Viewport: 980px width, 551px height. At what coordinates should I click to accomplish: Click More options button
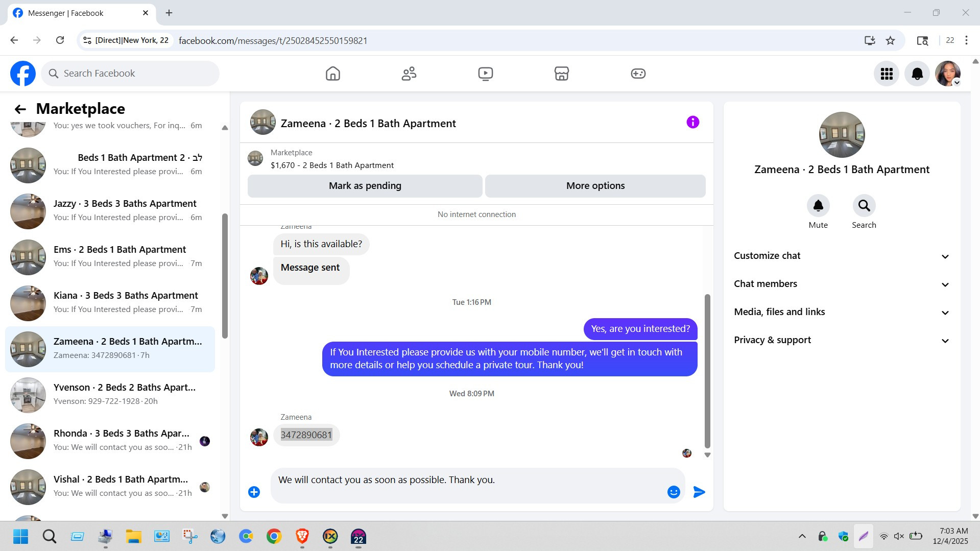click(x=595, y=186)
